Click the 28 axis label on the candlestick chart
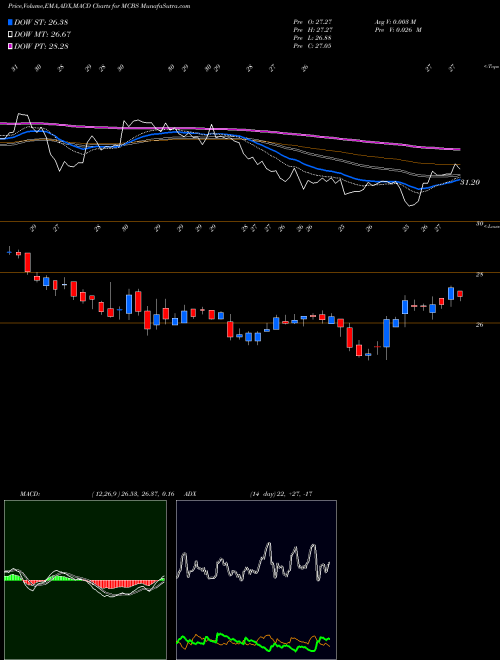This screenshot has width=500, height=660. tap(479, 274)
